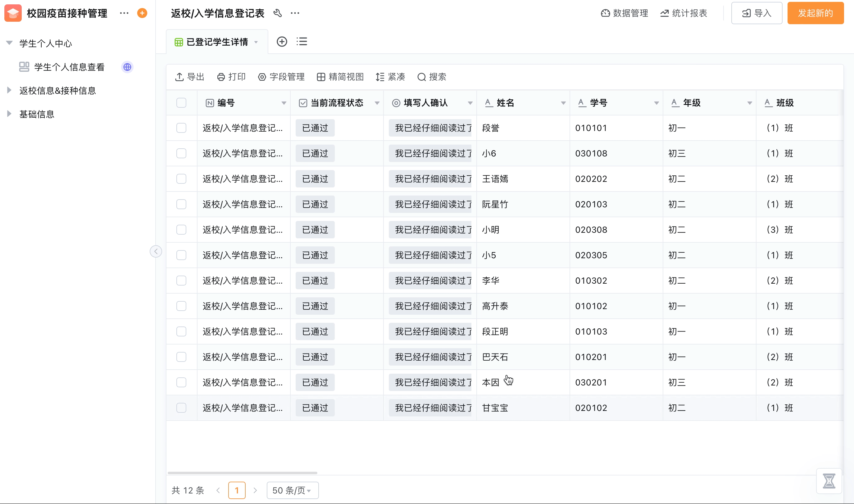Screen dimensions: 854x504
Task: Toggle the select-all header checkbox
Action: point(181,102)
